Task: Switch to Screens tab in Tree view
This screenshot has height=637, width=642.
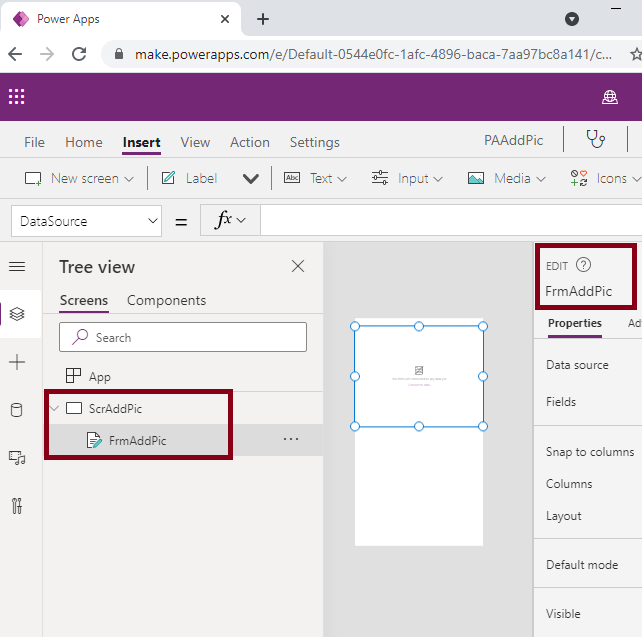Action: 84,300
